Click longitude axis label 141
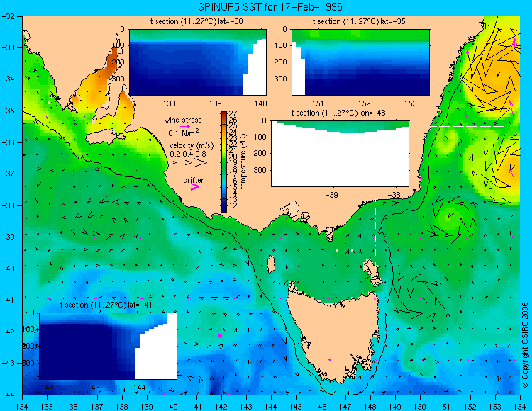This screenshot has height=411, width=532. [196, 407]
